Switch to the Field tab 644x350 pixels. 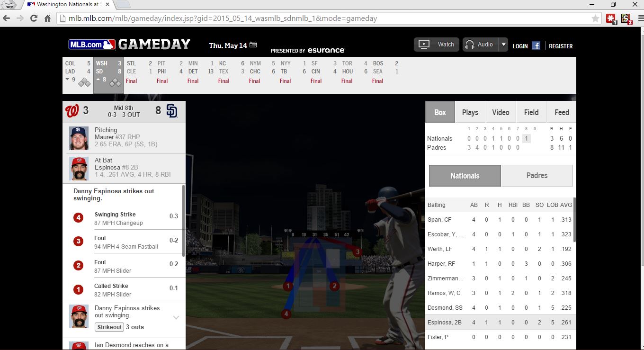point(531,112)
